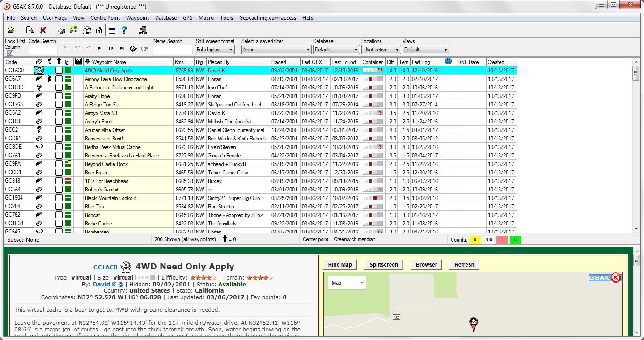
Task: Click the travel bug icon in GC6A7 row
Action: pos(49,79)
